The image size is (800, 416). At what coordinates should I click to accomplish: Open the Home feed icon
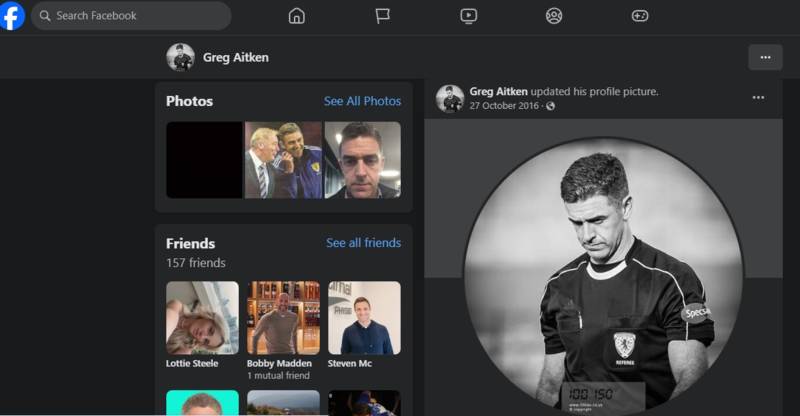point(296,16)
